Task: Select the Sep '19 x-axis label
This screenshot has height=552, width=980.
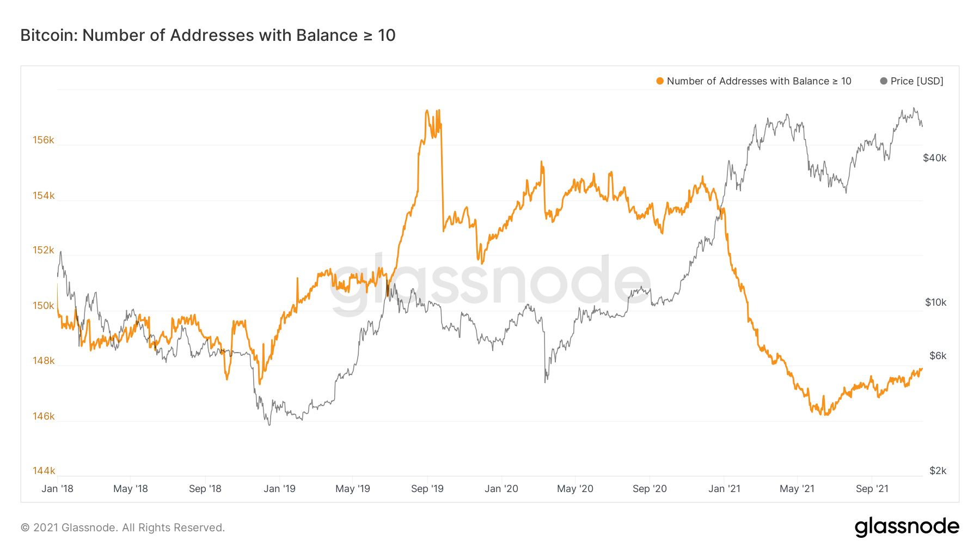Action: click(x=427, y=489)
